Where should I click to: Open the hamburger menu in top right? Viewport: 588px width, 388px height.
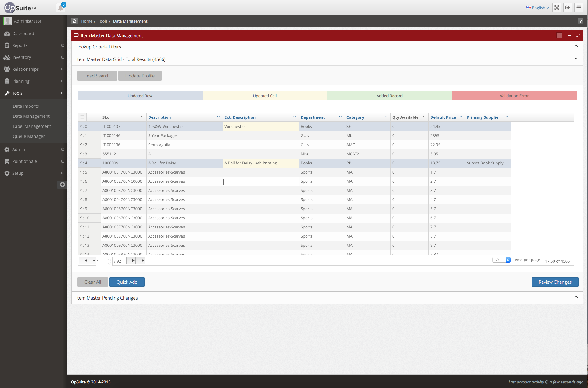point(579,8)
